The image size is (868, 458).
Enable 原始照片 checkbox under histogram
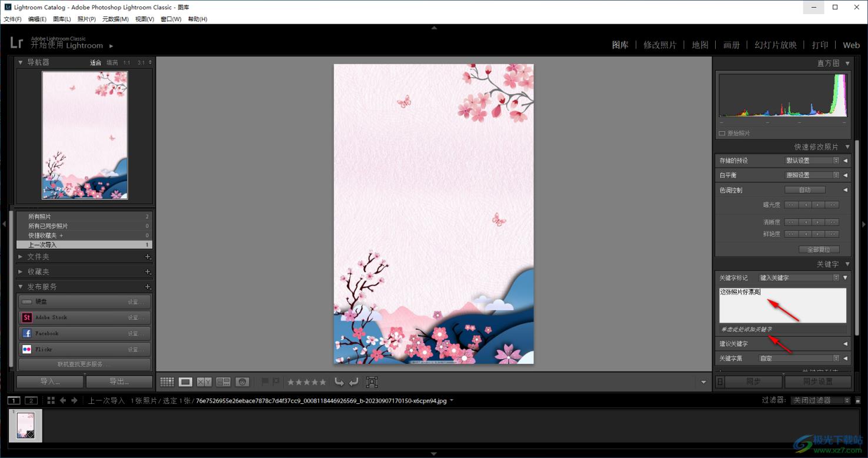pos(722,134)
